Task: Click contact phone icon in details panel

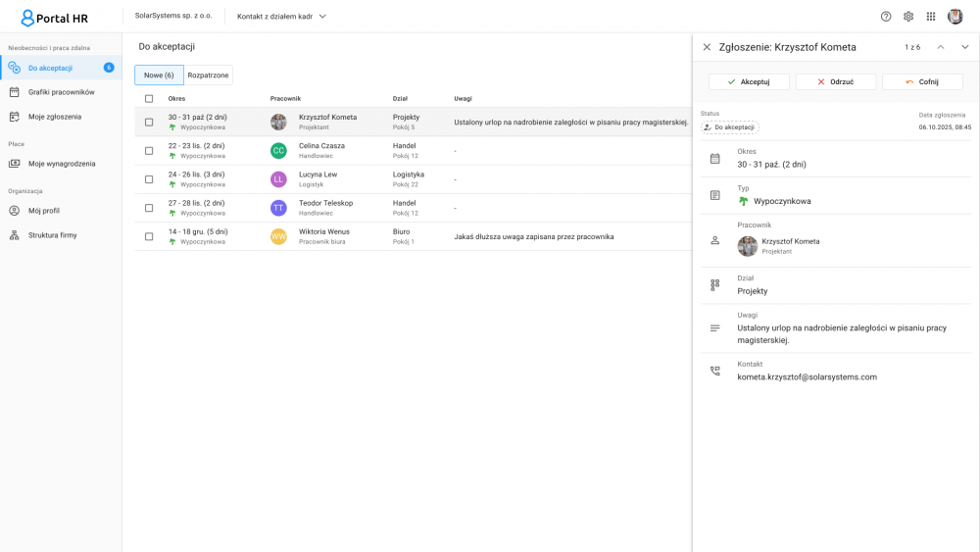Action: click(714, 371)
